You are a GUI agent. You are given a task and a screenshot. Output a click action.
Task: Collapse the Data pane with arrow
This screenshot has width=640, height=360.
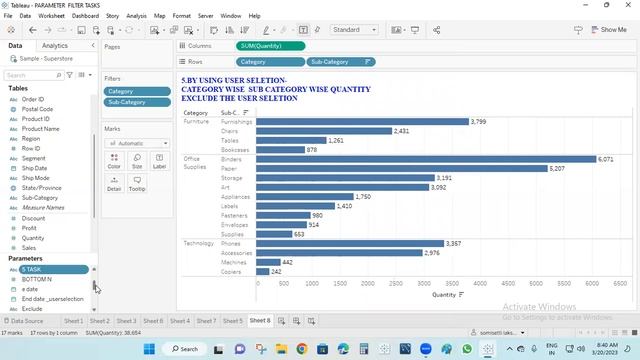coord(93,45)
